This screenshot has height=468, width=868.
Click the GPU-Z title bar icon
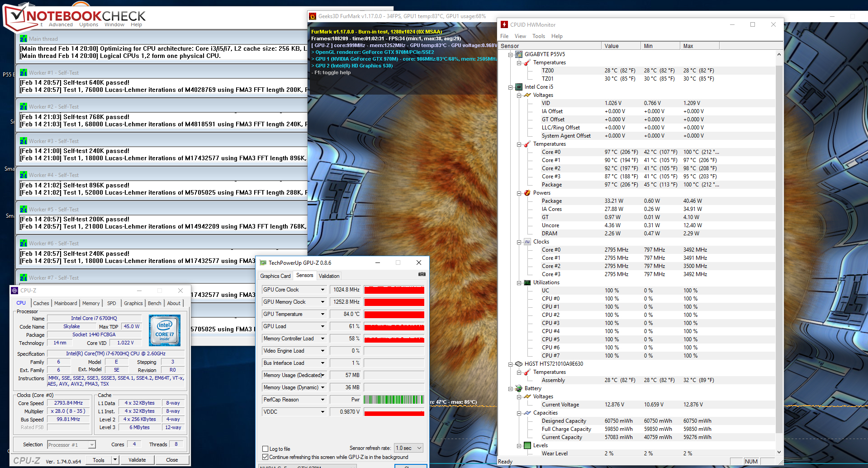(263, 263)
